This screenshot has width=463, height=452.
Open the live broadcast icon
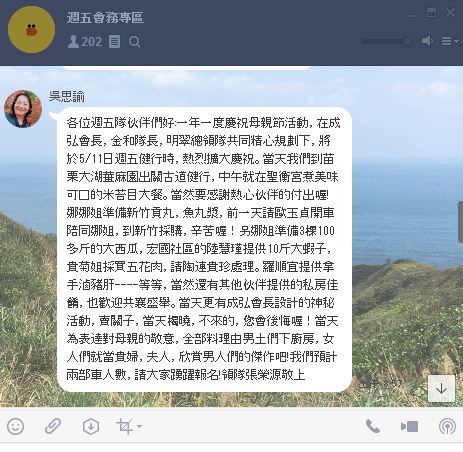[447, 426]
